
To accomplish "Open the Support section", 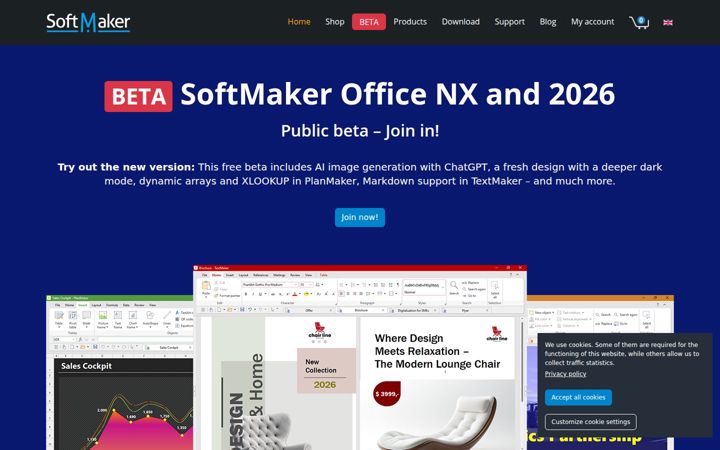I will point(509,22).
